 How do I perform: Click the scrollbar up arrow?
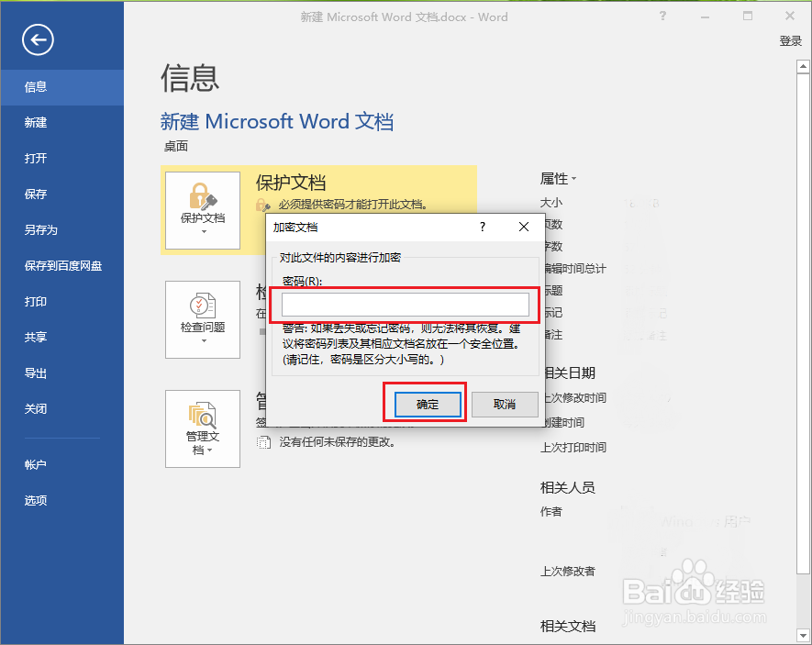point(803,66)
